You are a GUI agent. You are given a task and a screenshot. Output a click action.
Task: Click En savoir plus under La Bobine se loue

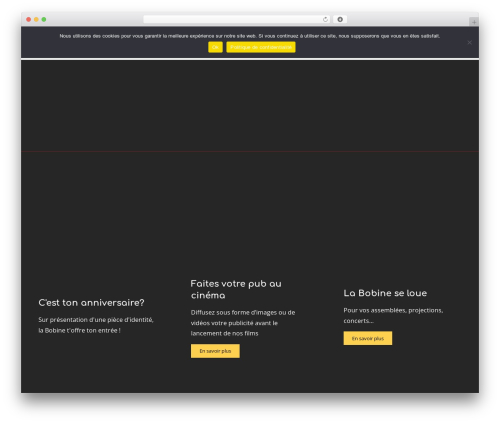pyautogui.click(x=368, y=338)
